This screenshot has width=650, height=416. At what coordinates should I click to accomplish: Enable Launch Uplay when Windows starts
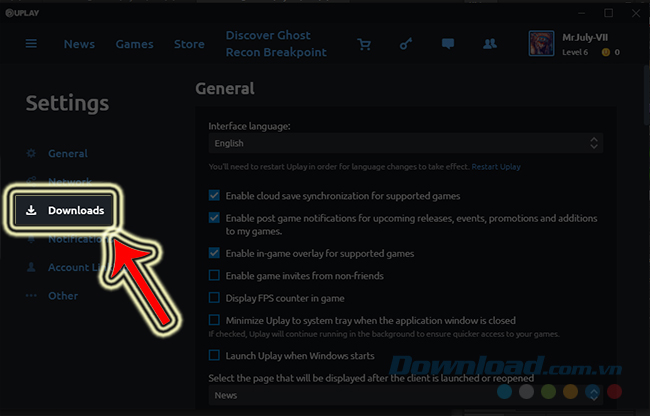click(x=214, y=356)
